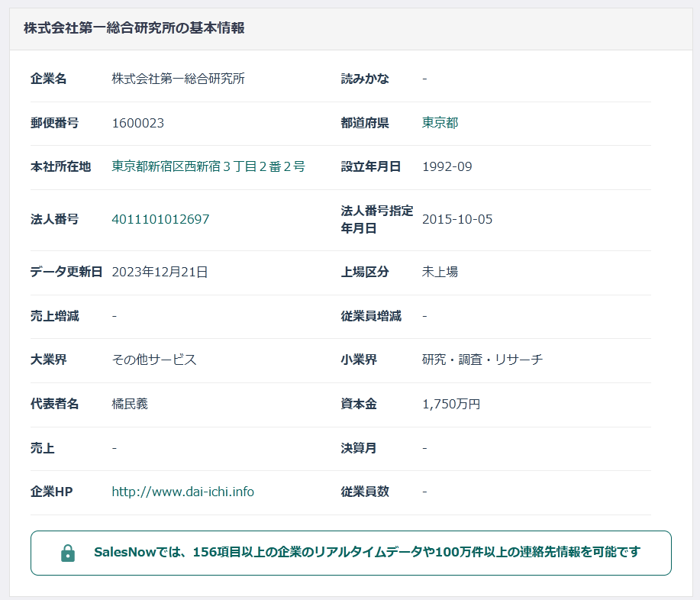Click the 従業員数 field label

tap(365, 492)
